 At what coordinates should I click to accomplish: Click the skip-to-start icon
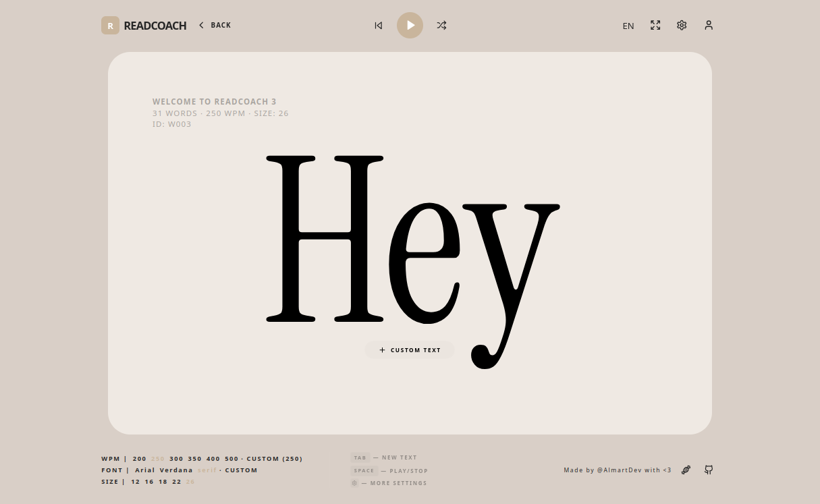click(x=379, y=26)
